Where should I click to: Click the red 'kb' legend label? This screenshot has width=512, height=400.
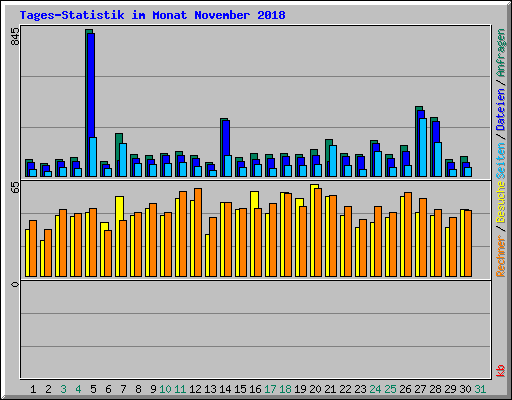pyautogui.click(x=501, y=371)
